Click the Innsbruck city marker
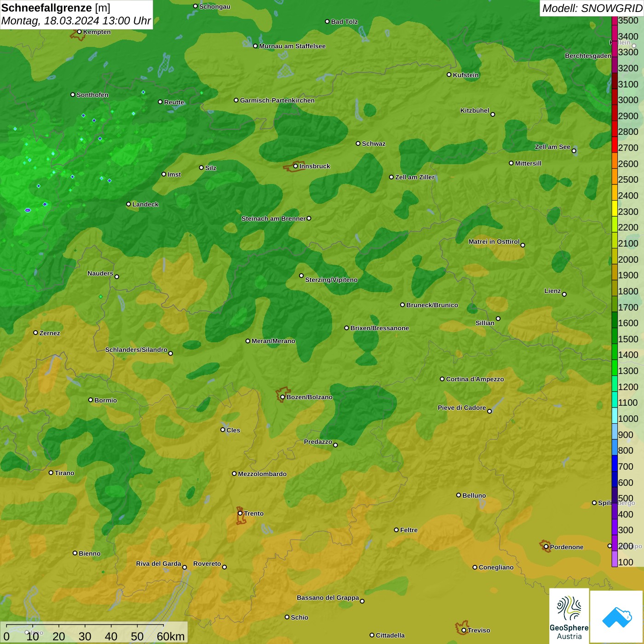Image resolution: width=644 pixels, height=644 pixels. point(296,166)
